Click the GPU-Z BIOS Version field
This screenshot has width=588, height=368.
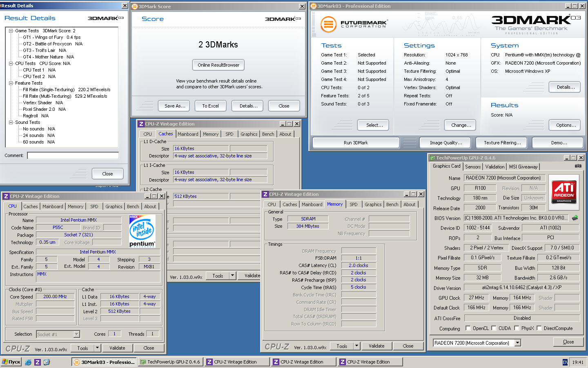[516, 218]
